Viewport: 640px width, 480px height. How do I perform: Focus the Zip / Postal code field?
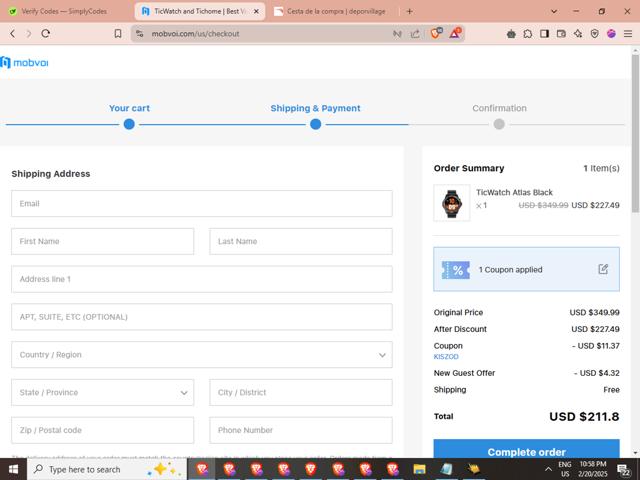(102, 430)
